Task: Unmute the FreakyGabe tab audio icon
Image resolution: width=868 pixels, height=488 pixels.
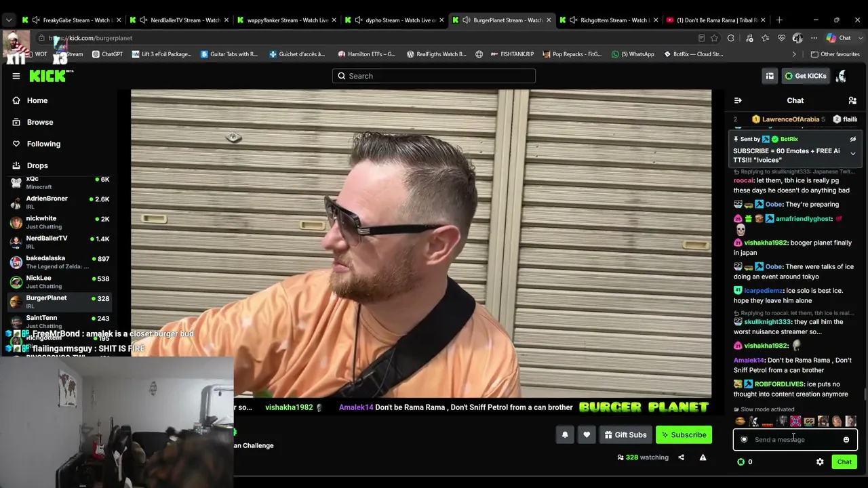Action: pos(36,20)
